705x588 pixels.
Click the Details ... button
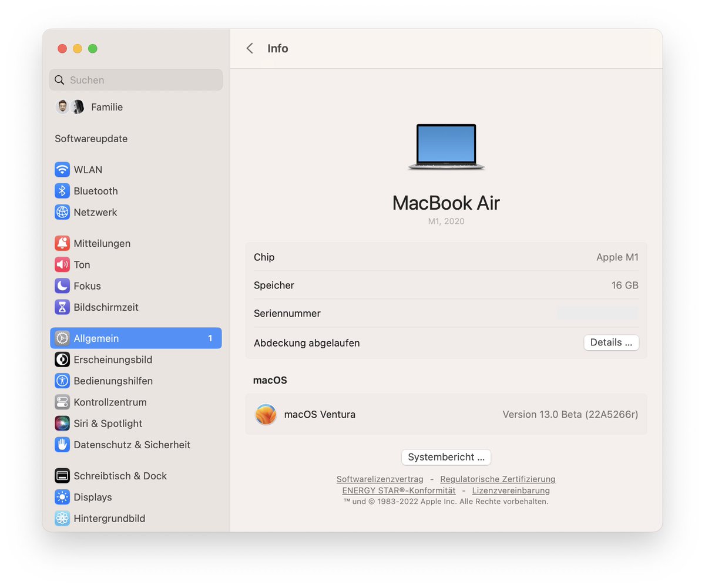click(x=611, y=342)
